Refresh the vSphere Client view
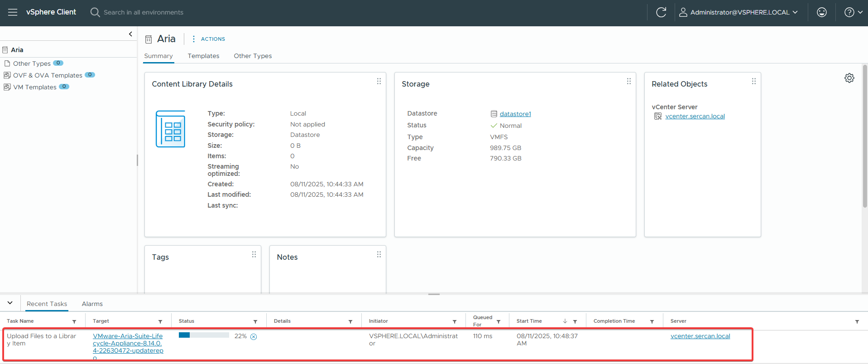The width and height of the screenshot is (868, 364). [661, 12]
